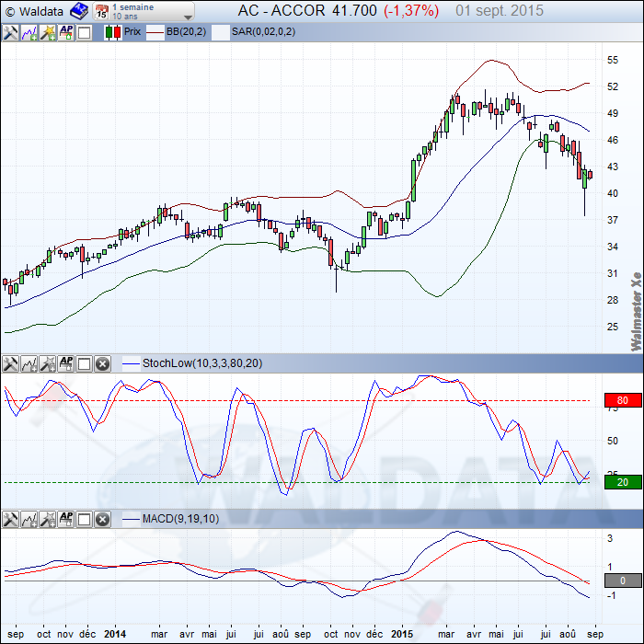644x644 pixels.
Task: Toggle maximize square in MACD panel
Action: tap(84, 520)
